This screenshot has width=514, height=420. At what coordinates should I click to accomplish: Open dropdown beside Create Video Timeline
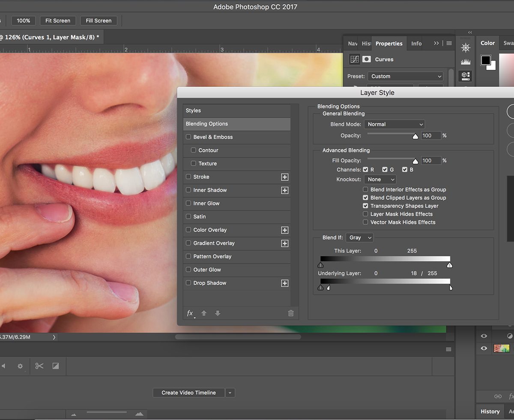(230, 393)
